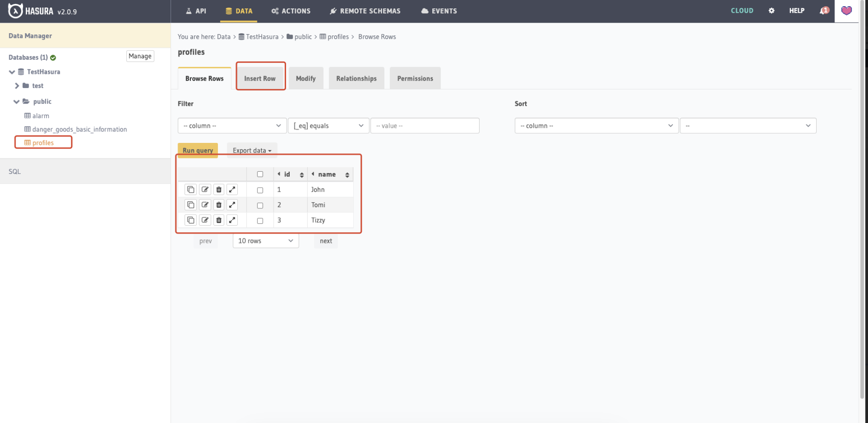The height and width of the screenshot is (423, 868).
Task: Open the 10 rows page-size dropdown
Action: point(265,241)
